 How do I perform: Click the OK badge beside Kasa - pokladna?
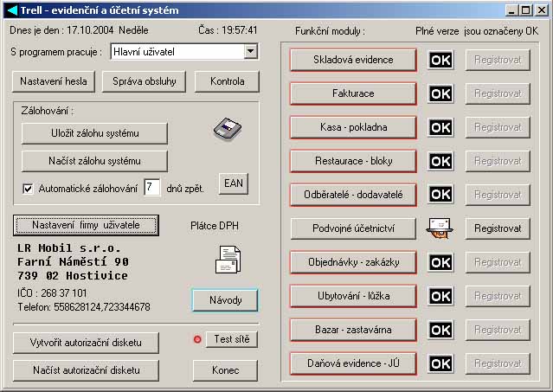tap(440, 127)
